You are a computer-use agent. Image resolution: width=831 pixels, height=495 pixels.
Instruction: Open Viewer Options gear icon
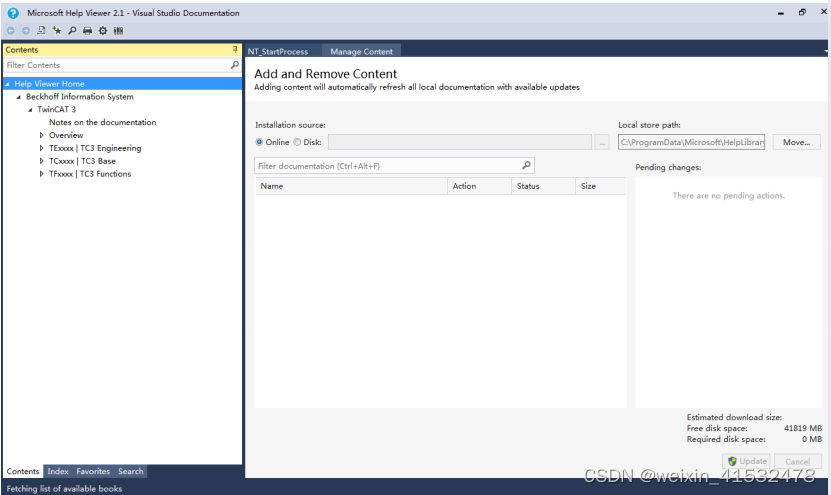point(103,31)
